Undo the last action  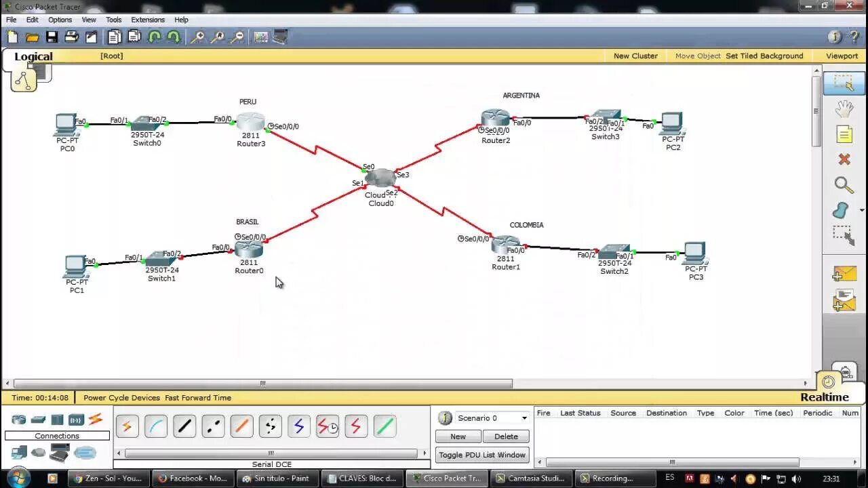pyautogui.click(x=155, y=37)
